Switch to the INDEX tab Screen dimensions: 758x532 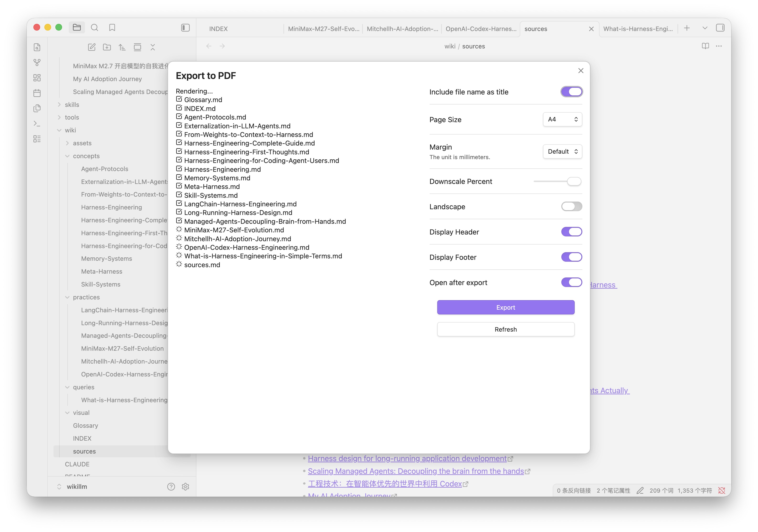pyautogui.click(x=219, y=29)
